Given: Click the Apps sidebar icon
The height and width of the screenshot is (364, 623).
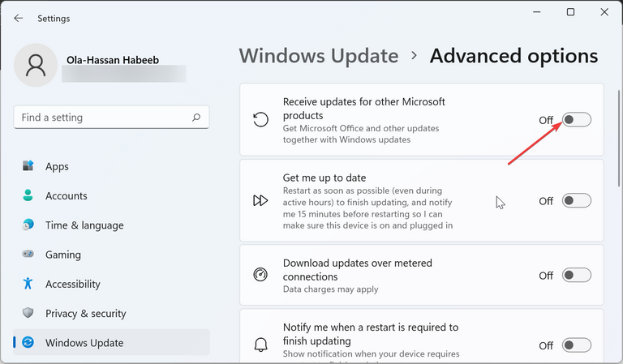Looking at the screenshot, I should coord(28,166).
